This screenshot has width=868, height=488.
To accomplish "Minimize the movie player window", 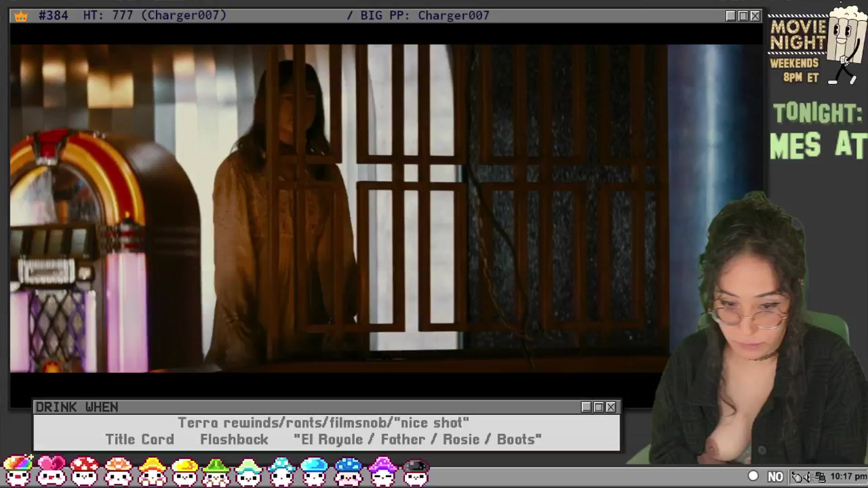I will click(x=731, y=16).
